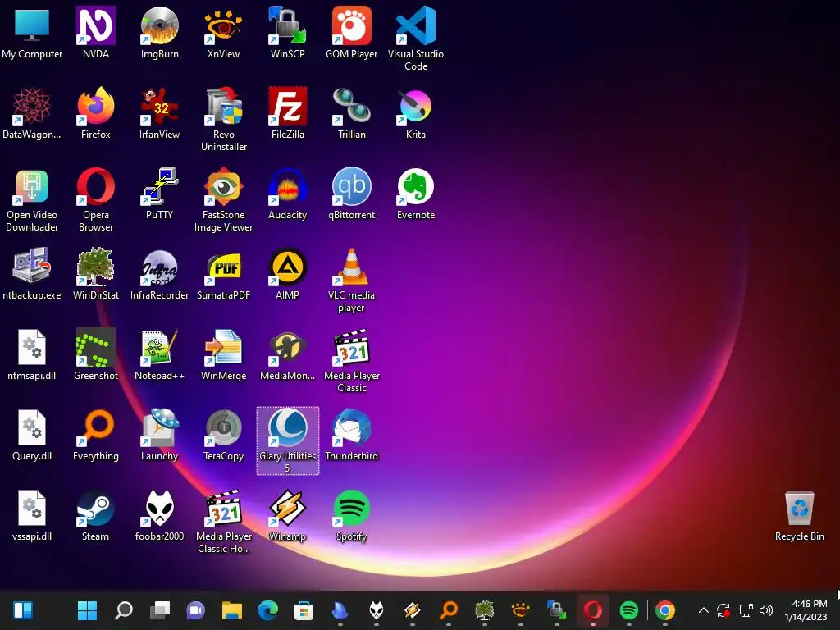
Task: Select the NVDA shortcut icon
Action: coord(95,32)
